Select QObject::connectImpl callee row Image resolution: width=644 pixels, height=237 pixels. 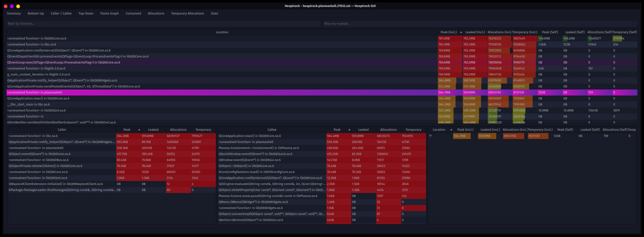coord(322,214)
